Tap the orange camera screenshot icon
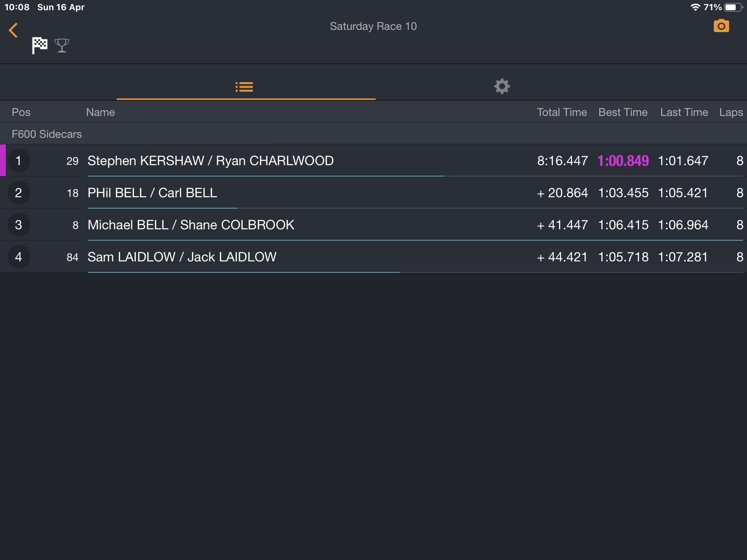747x560 pixels. 721,26
